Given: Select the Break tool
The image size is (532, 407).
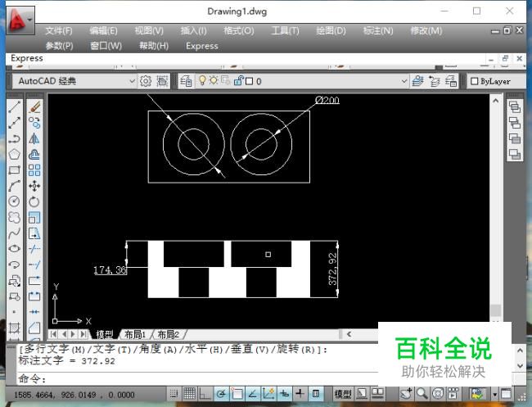Looking at the screenshot, I should (34, 296).
